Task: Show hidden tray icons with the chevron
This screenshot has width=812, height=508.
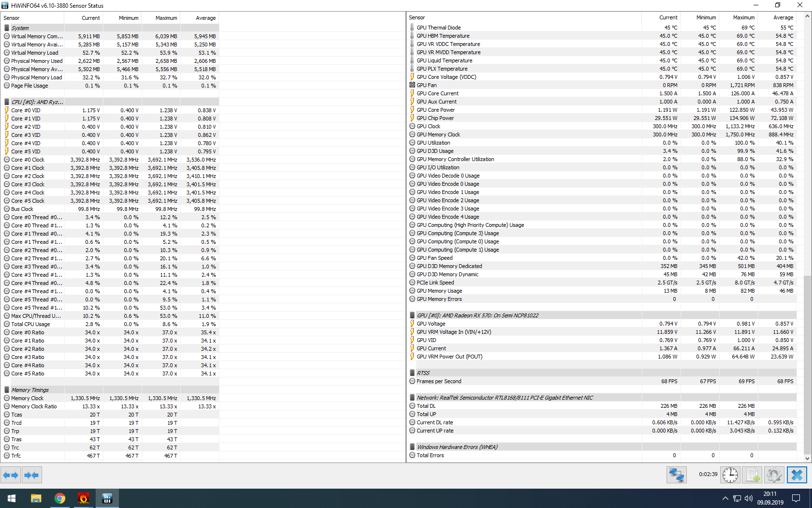Action: click(x=725, y=498)
